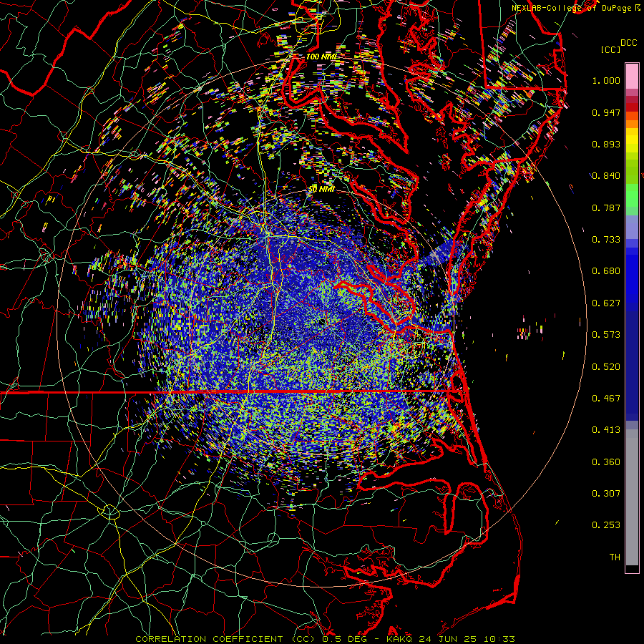Click the TH threshold label
This screenshot has height=644, width=644.
615,557
